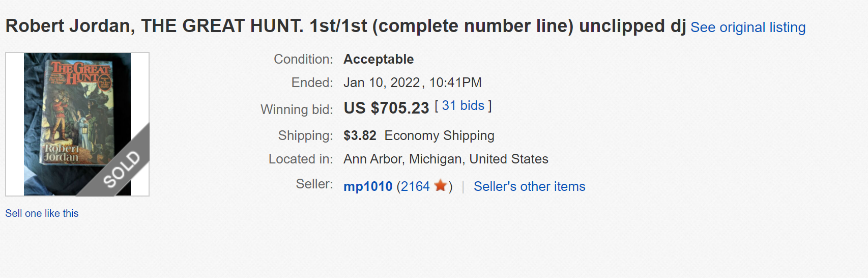The height and width of the screenshot is (278, 868).
Task: Click the "Economy Shipping" text
Action: point(439,135)
